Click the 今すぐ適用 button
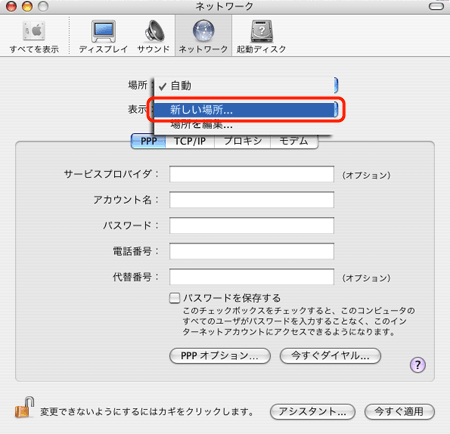 pyautogui.click(x=399, y=412)
